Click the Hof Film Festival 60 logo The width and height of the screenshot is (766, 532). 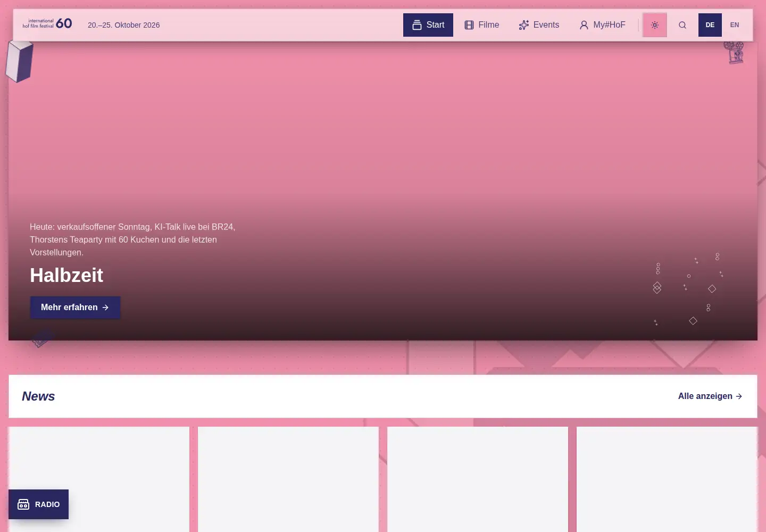click(47, 24)
